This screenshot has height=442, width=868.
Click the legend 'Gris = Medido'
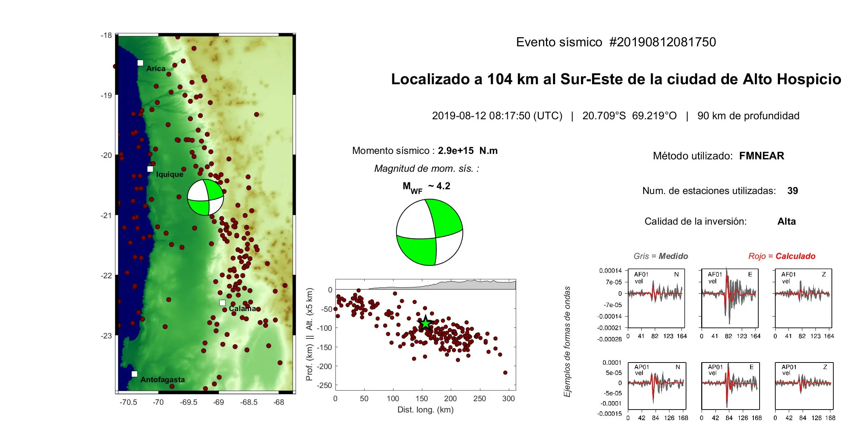coord(661,256)
